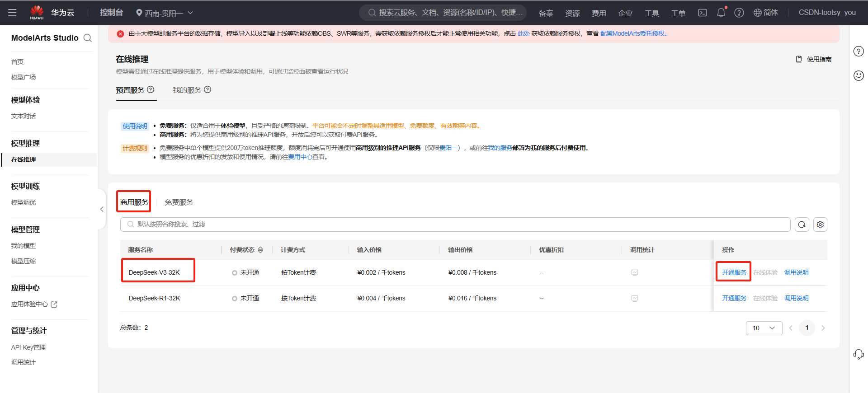Open the region dropdown 西南-贵阳一

165,13
